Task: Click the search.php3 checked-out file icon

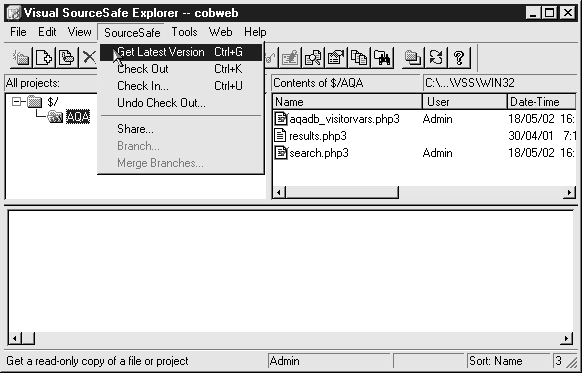Action: coord(281,153)
